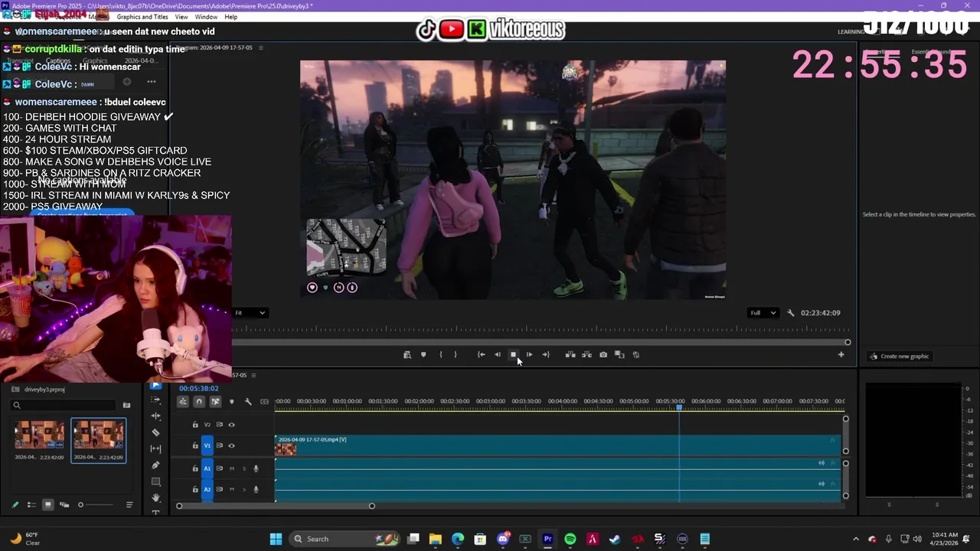Open the View menu

point(181,17)
